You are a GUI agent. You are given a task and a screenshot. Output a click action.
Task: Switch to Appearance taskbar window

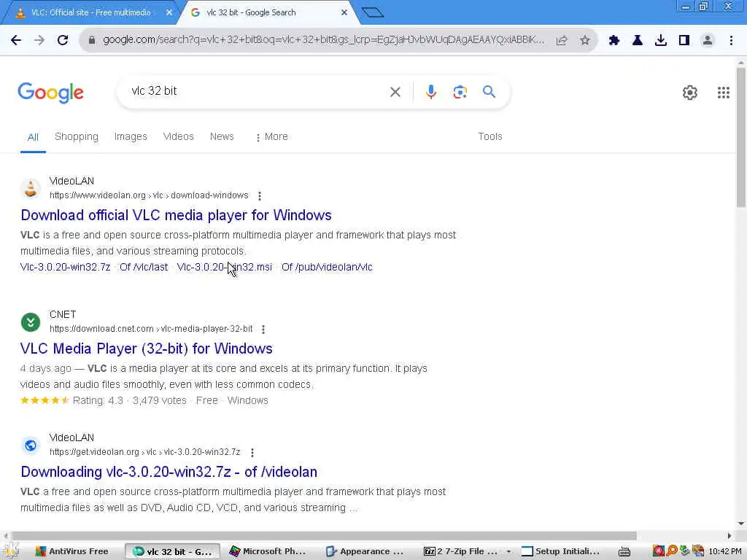[365, 551]
